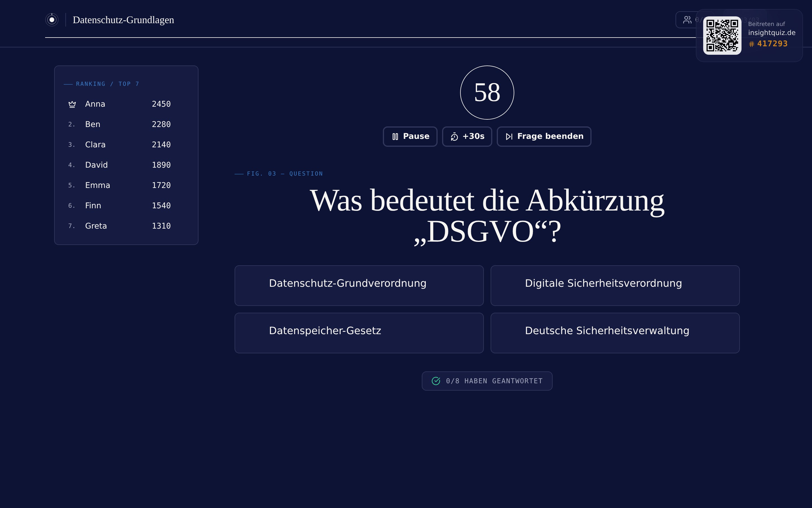Enlarge the QR code for joining
Viewport: 812px width, 508px height.
pyautogui.click(x=722, y=35)
